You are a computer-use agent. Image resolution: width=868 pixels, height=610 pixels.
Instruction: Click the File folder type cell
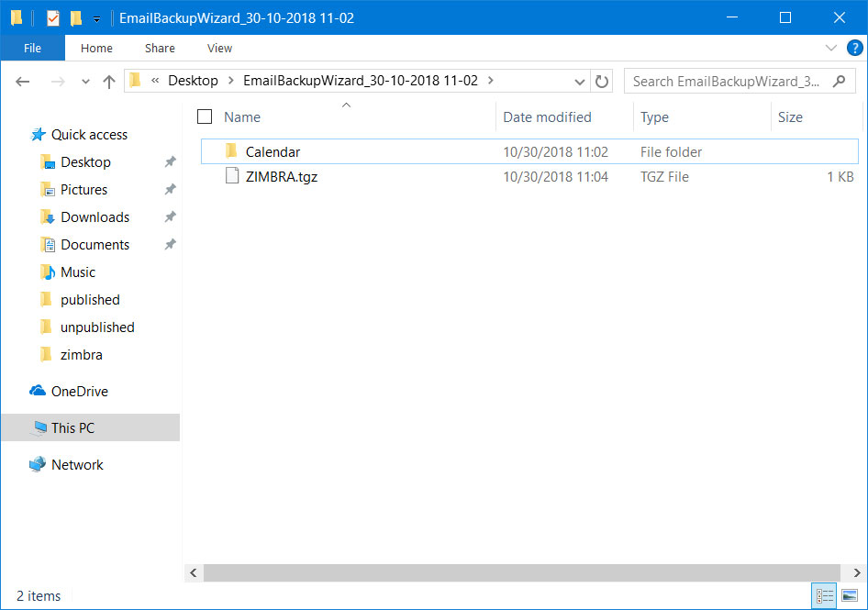point(671,152)
